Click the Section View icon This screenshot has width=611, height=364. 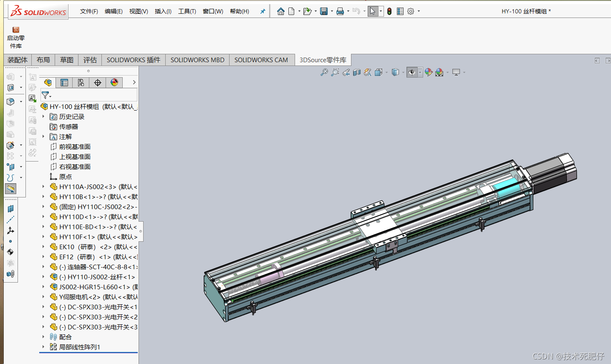(357, 72)
